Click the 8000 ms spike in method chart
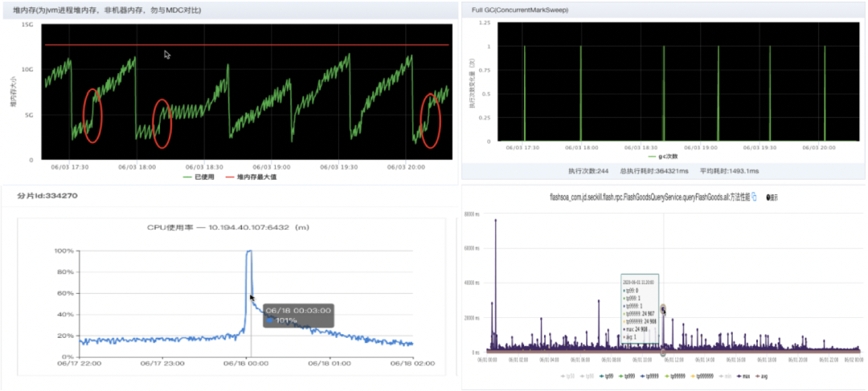Screen dimensions: 868x391 pos(495,219)
